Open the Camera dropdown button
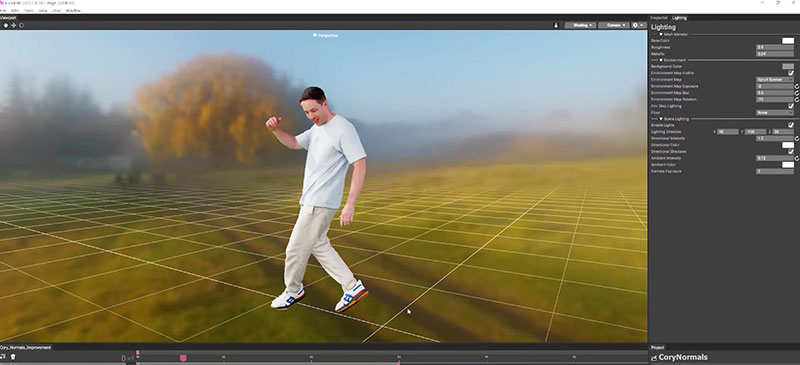The width and height of the screenshot is (800, 365). tap(614, 25)
